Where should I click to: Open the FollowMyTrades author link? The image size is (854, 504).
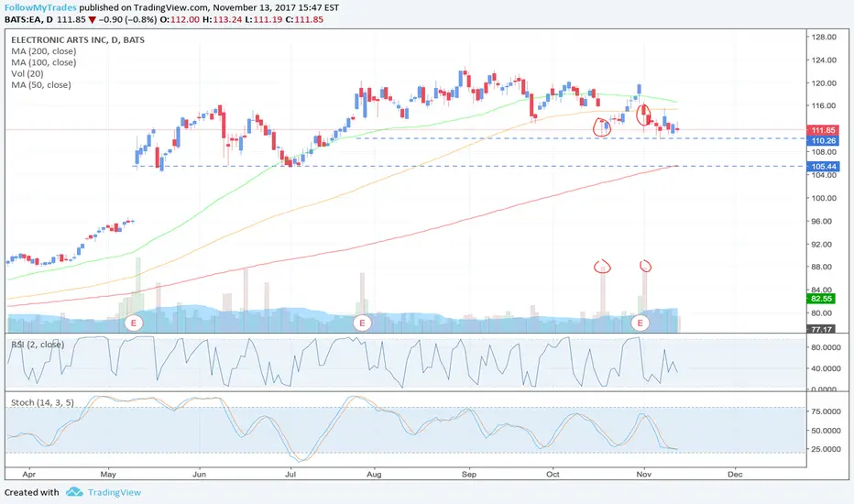coord(40,7)
